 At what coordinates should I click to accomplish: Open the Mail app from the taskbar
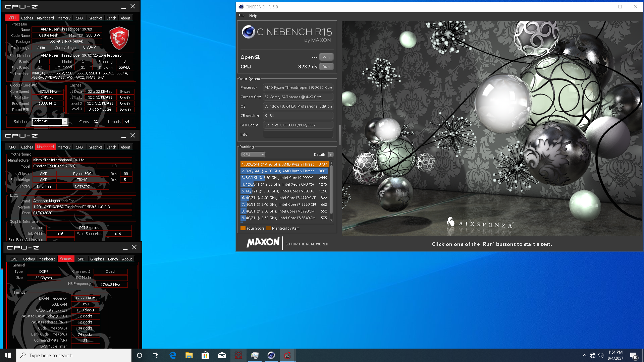pos(222,355)
